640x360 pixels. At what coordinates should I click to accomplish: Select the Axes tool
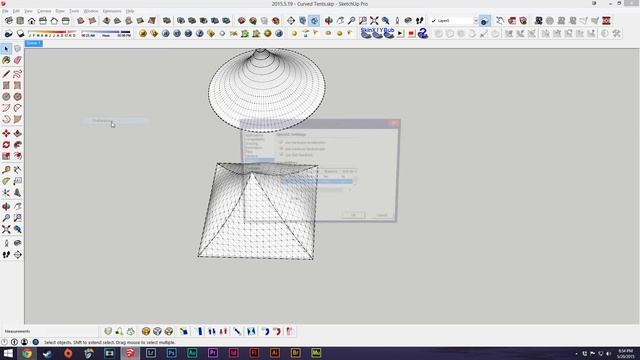[x=6, y=193]
